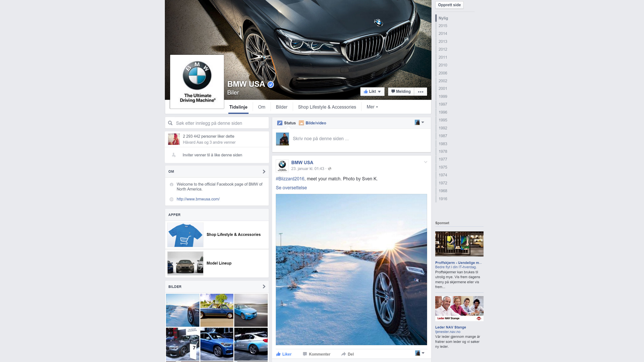Click the BMW USA page title on cover

point(246,84)
